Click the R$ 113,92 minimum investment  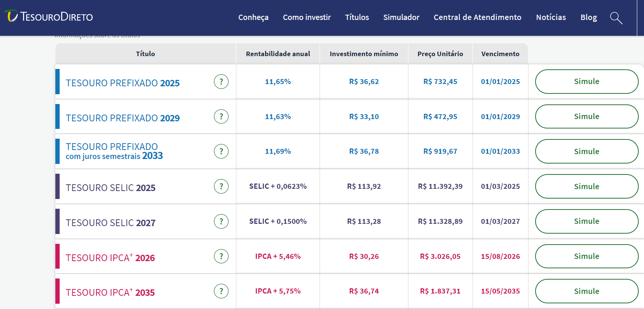tap(364, 186)
